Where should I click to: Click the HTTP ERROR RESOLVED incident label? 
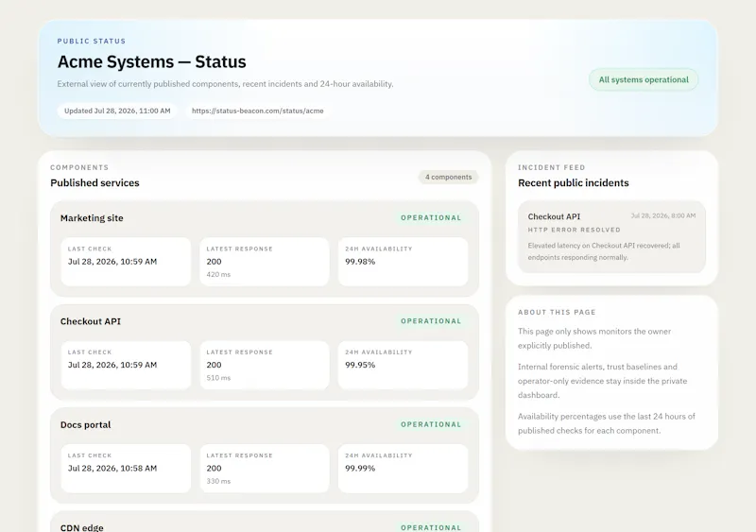point(575,230)
